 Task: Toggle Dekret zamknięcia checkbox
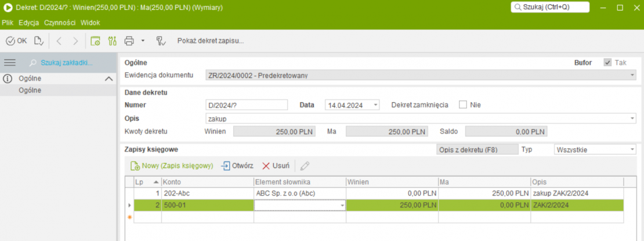point(463,105)
